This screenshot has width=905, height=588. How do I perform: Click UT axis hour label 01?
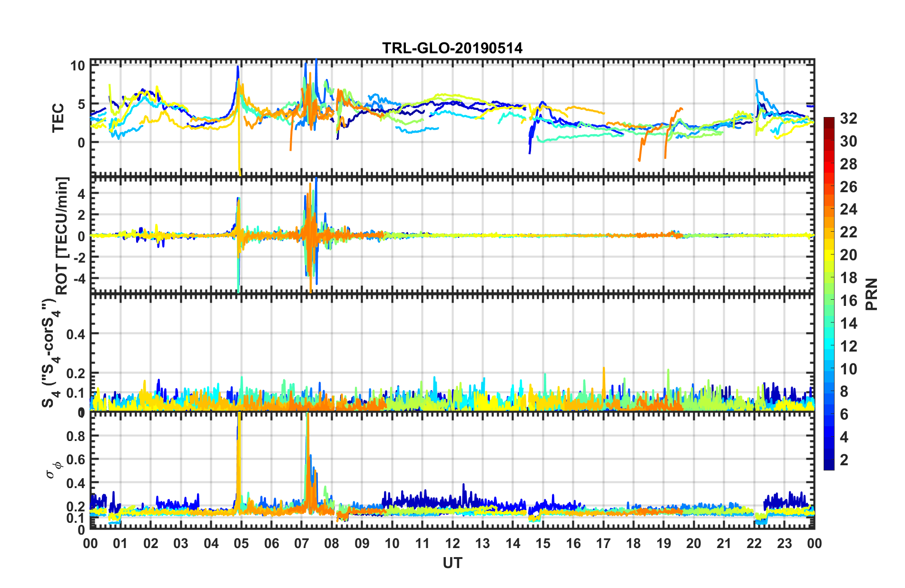click(120, 543)
